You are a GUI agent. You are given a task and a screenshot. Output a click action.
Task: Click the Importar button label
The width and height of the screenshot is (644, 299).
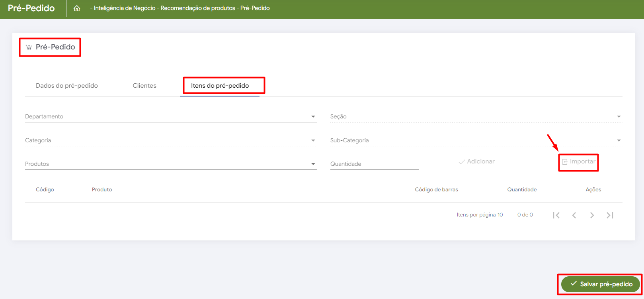click(x=583, y=161)
